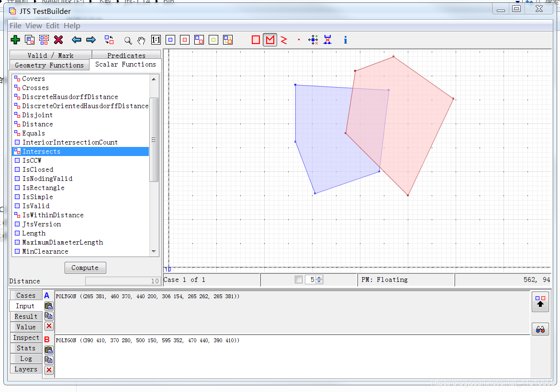This screenshot has height=392, width=560.
Task: Toggle the checkbox beside the 5 spinner
Action: tap(299, 280)
